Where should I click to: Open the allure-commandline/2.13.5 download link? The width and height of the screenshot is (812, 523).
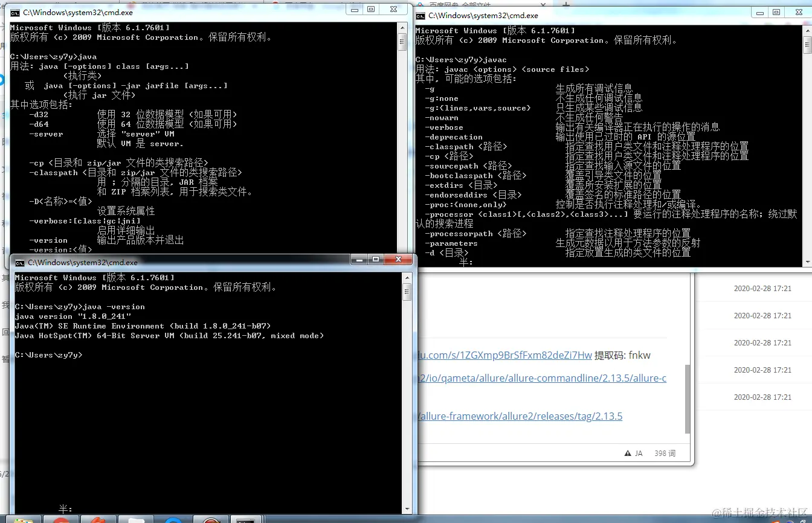542,378
